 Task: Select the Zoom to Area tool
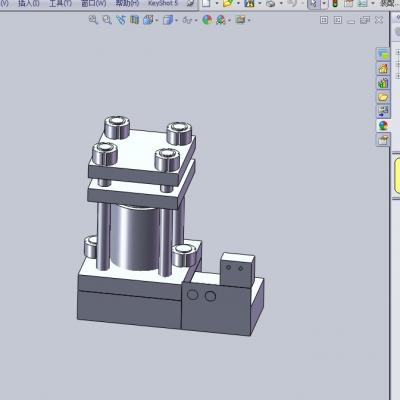tap(107, 20)
